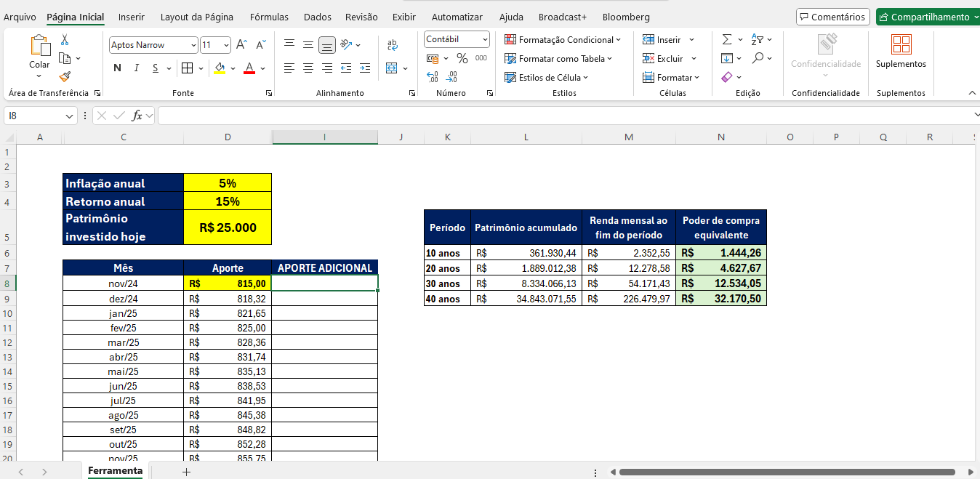Open the Name Box I8 dropdown
This screenshot has height=479, width=980.
click(x=70, y=116)
